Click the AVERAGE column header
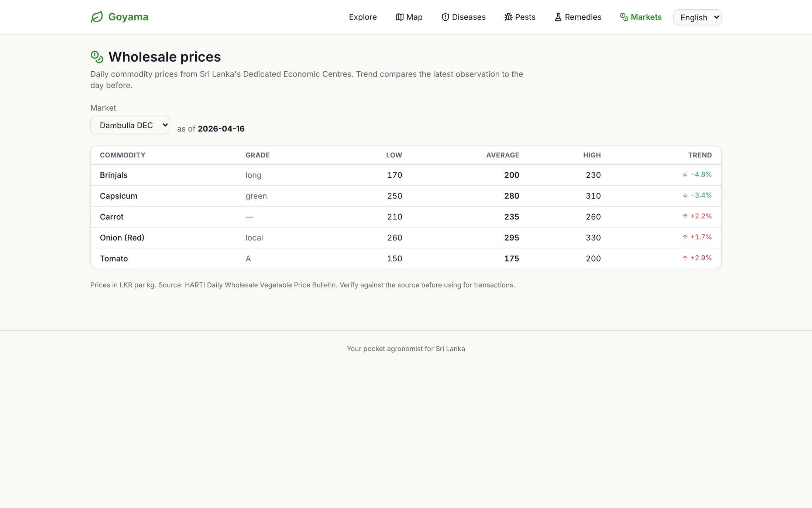 pos(503,155)
